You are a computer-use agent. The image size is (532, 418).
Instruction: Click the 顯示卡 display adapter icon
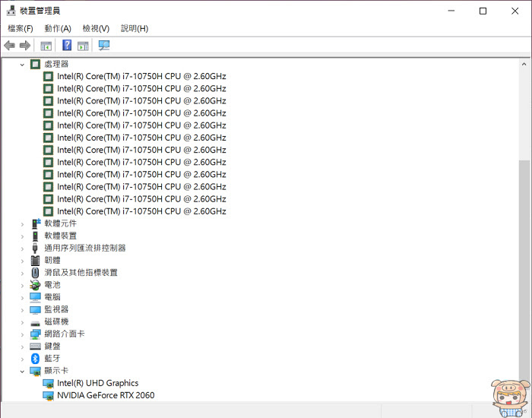pyautogui.click(x=35, y=371)
